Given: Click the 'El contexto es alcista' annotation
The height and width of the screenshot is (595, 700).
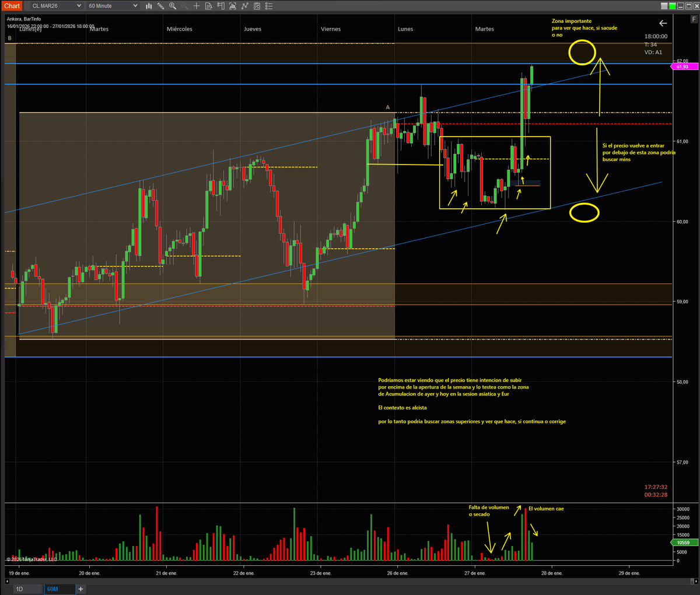Looking at the screenshot, I should click(x=402, y=408).
